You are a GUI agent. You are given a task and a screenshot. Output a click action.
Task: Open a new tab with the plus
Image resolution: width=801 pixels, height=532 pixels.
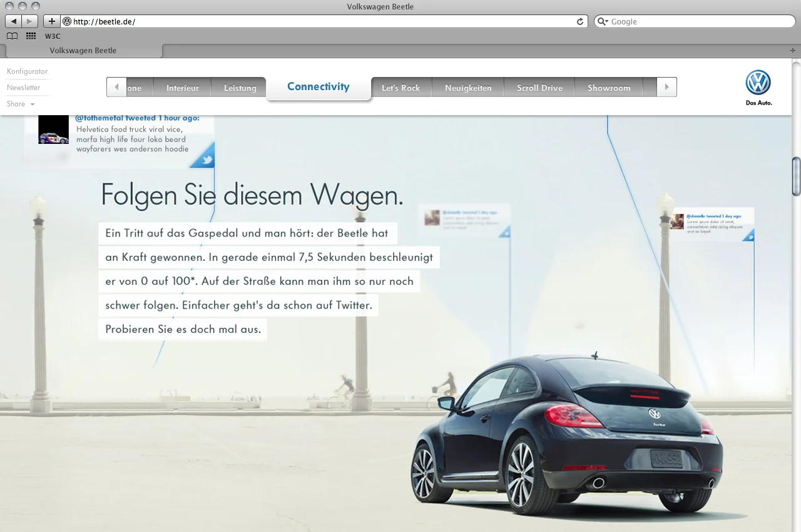(793, 50)
